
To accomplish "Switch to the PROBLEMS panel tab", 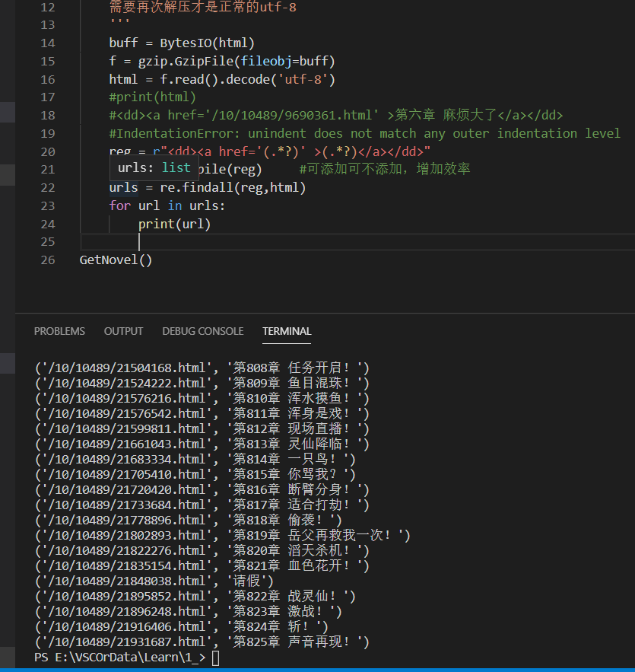I will [x=59, y=331].
